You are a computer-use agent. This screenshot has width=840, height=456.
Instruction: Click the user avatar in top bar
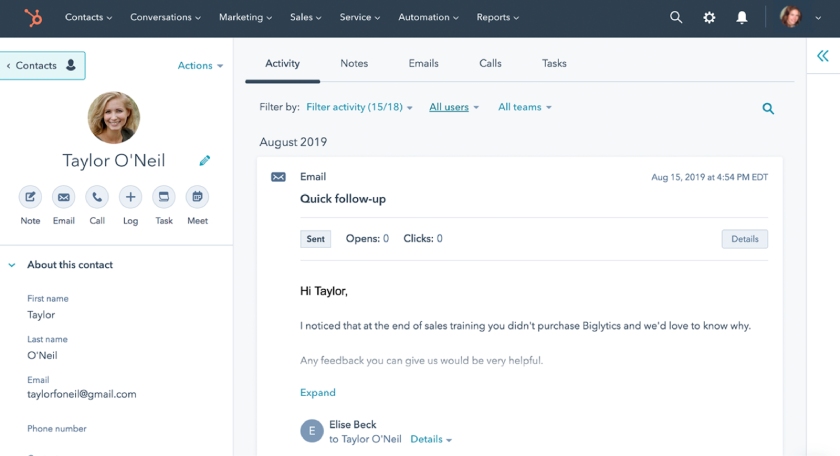(791, 17)
